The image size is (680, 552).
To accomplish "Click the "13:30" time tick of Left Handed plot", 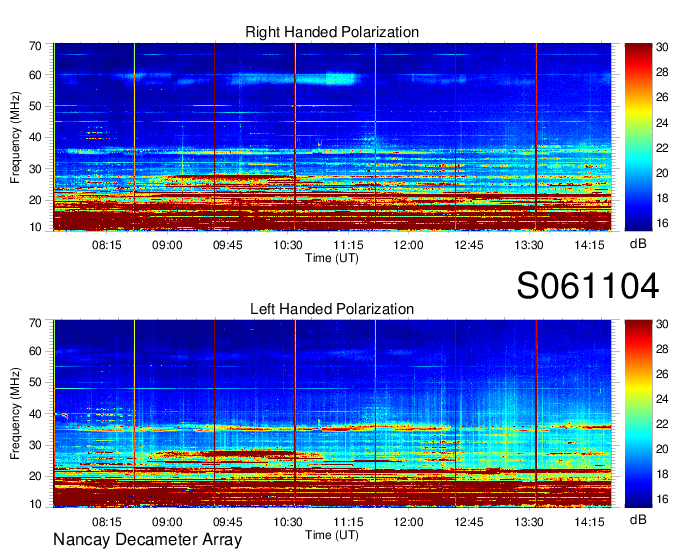I will click(x=529, y=522).
